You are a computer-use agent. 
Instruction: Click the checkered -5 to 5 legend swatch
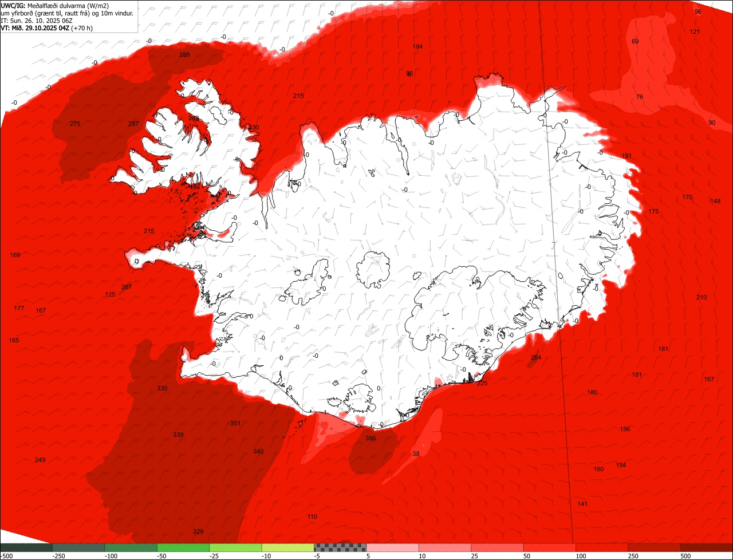pos(340,547)
